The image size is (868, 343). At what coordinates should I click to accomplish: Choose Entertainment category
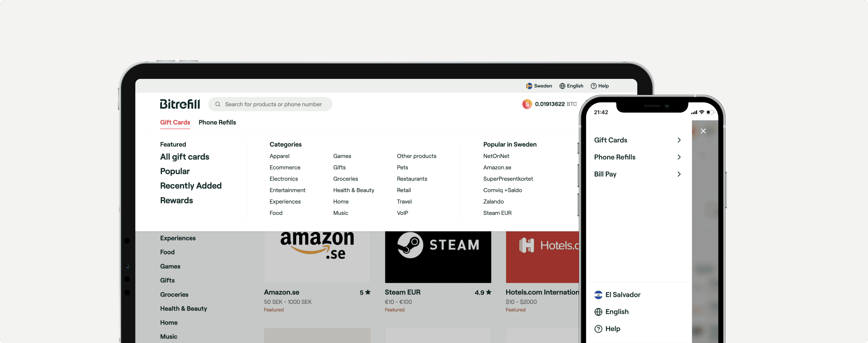tap(287, 191)
